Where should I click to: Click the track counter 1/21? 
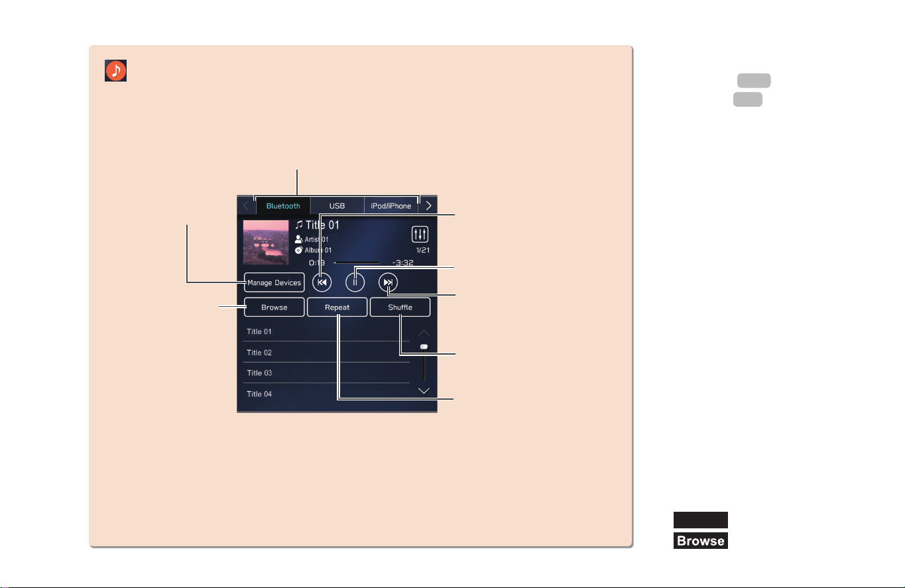pos(422,251)
